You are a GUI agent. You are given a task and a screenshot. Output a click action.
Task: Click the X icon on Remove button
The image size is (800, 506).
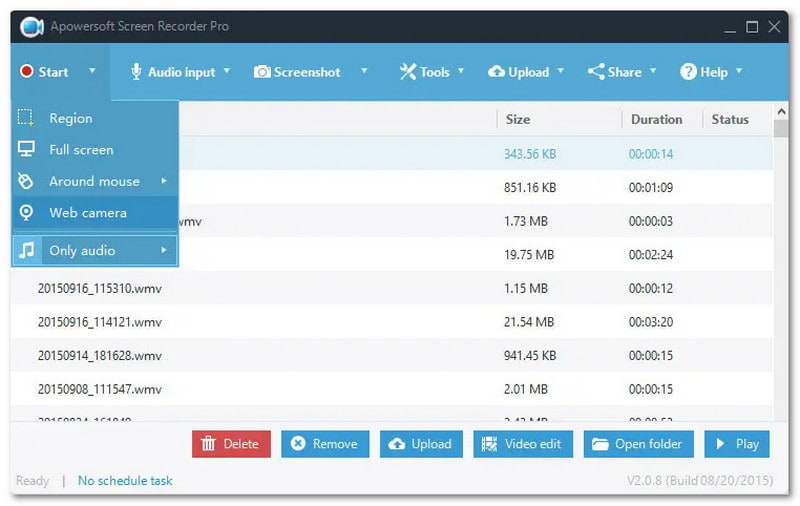tap(298, 443)
